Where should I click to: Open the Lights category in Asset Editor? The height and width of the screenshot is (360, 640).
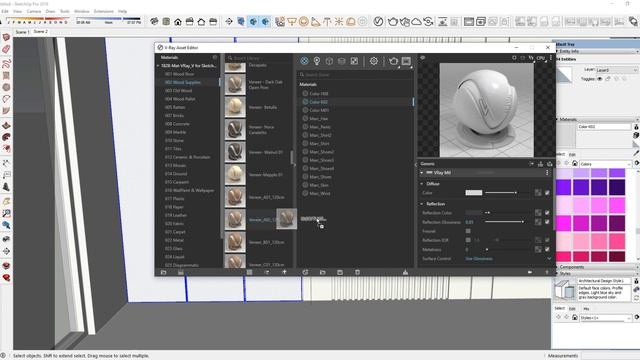click(317, 61)
